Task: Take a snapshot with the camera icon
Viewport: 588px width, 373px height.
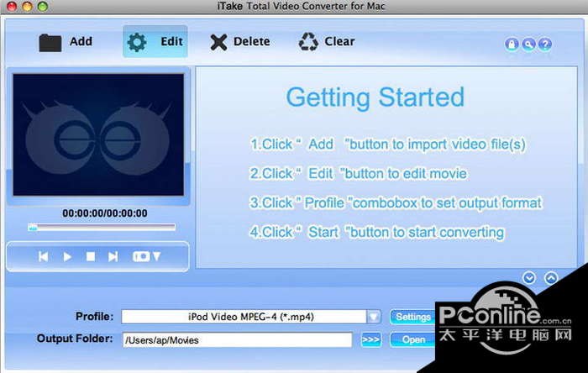Action: tap(141, 256)
